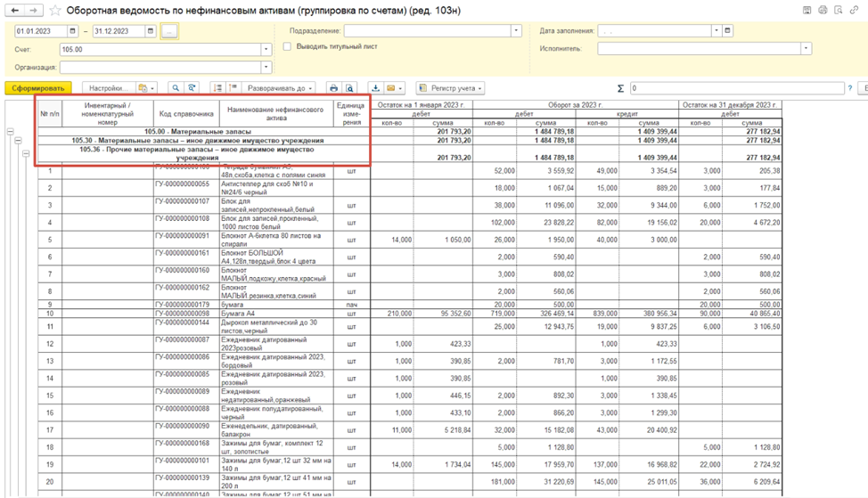
Task: Open calendar for end date 31.12.2023
Action: coord(151,31)
